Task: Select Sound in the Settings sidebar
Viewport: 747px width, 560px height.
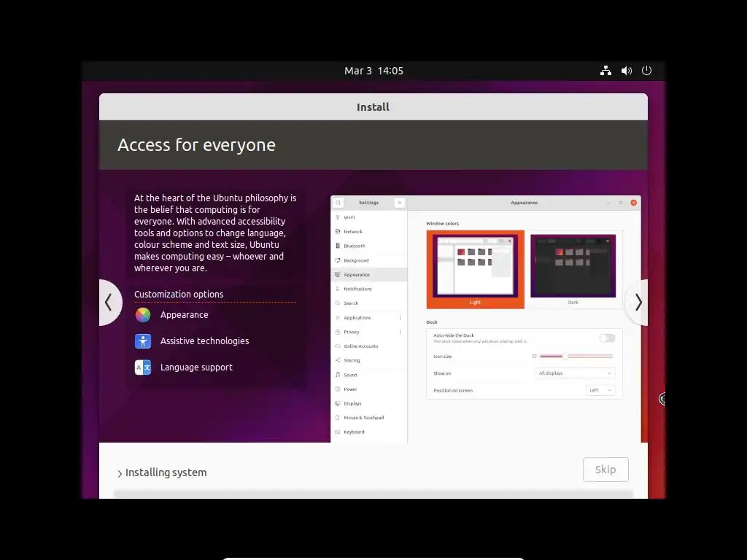Action: click(x=369, y=375)
